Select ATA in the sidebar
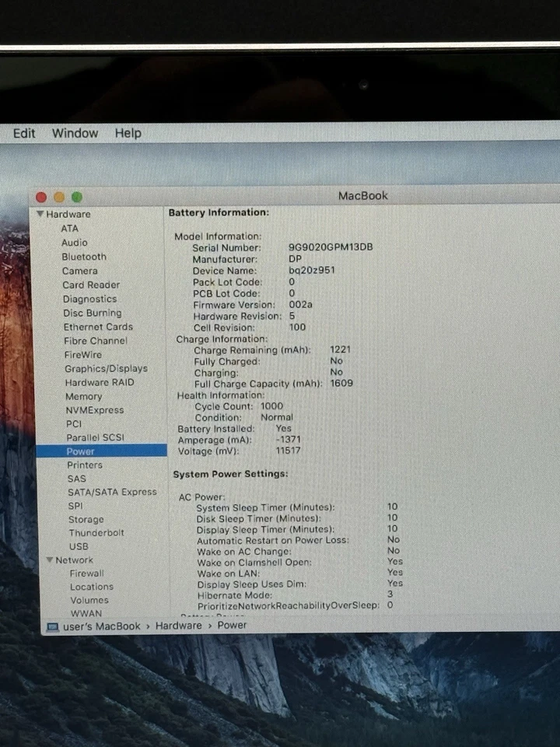560x747 pixels. tap(69, 228)
